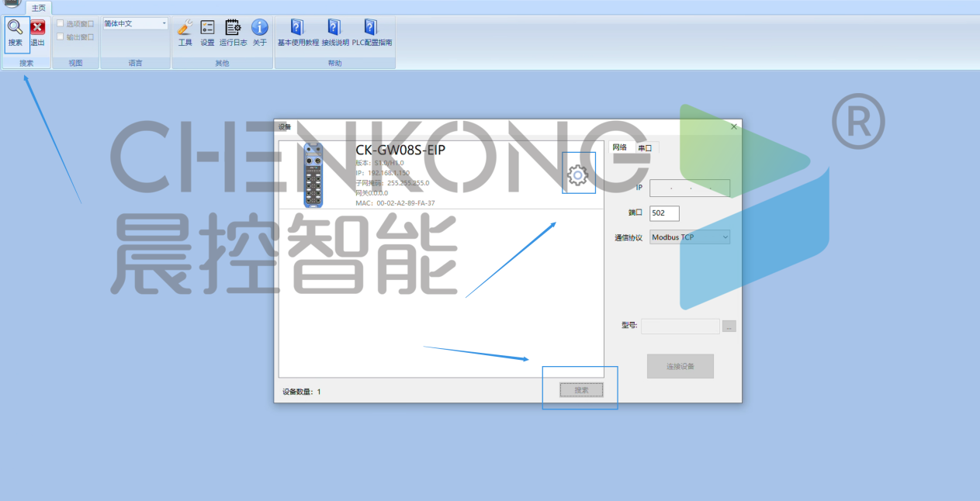980x501 pixels.
Task: Click the ... browse button beside 型号
Action: click(729, 327)
